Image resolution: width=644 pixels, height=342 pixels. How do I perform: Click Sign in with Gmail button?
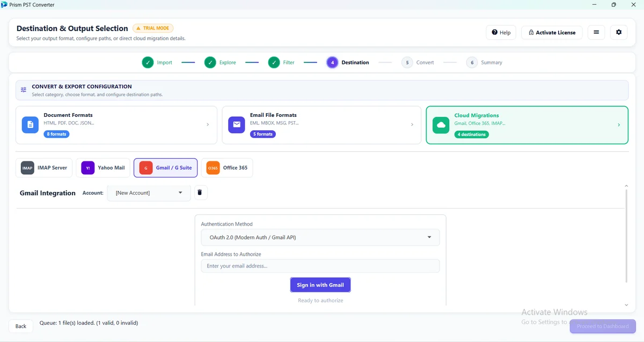tap(320, 285)
